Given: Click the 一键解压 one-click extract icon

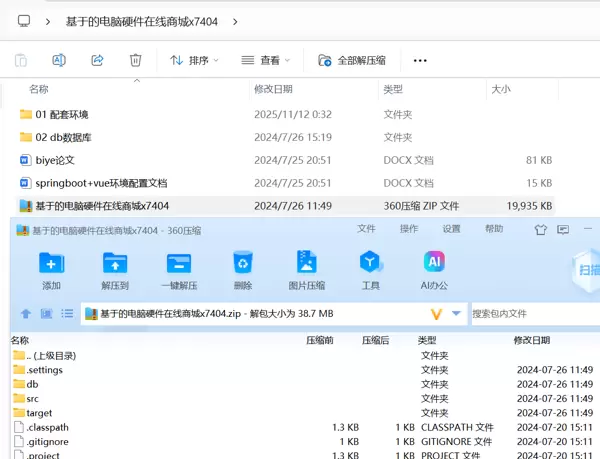Looking at the screenshot, I should click(179, 263).
